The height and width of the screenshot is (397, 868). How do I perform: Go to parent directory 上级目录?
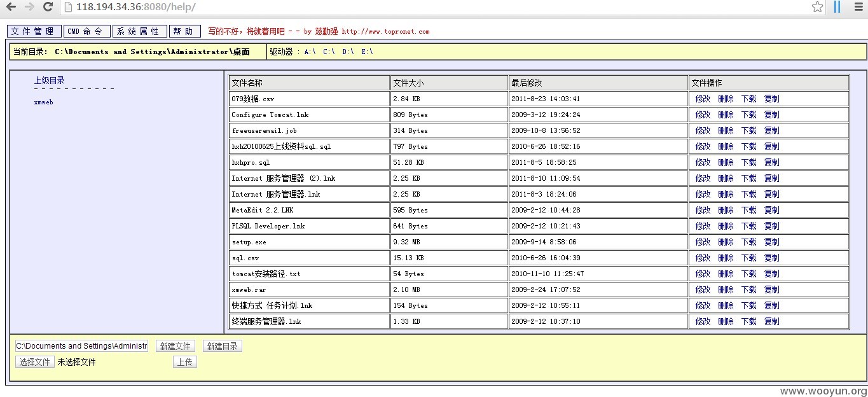[50, 80]
